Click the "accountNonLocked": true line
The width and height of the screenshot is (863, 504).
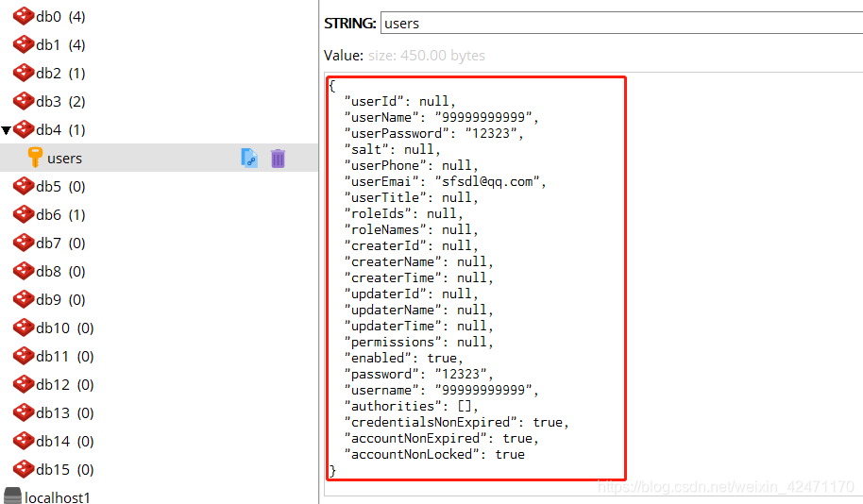(434, 455)
